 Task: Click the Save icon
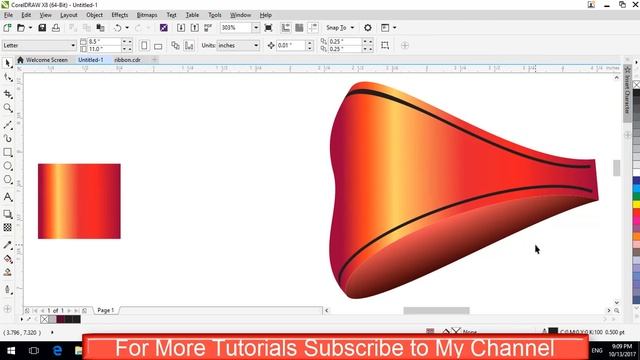click(x=42, y=28)
